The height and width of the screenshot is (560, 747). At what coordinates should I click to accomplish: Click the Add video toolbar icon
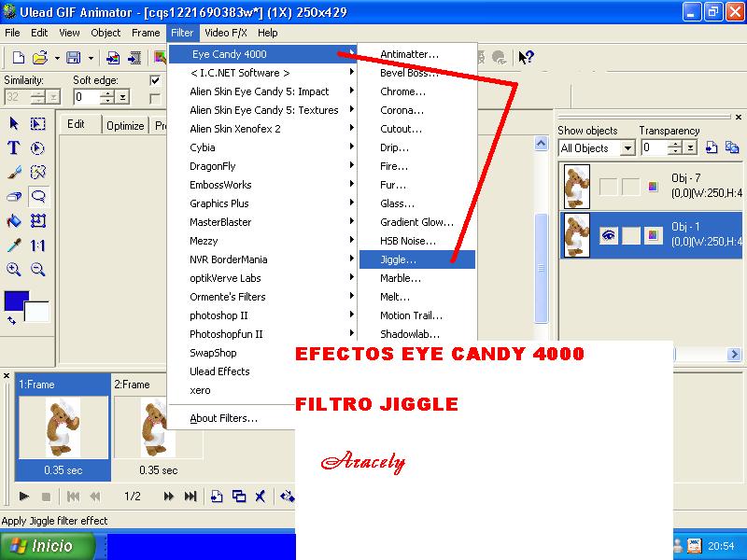click(134, 58)
